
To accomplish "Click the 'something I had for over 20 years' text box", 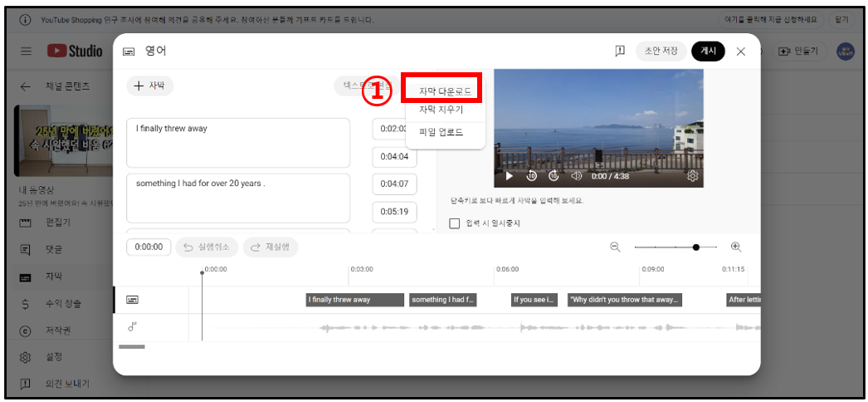I will click(238, 199).
